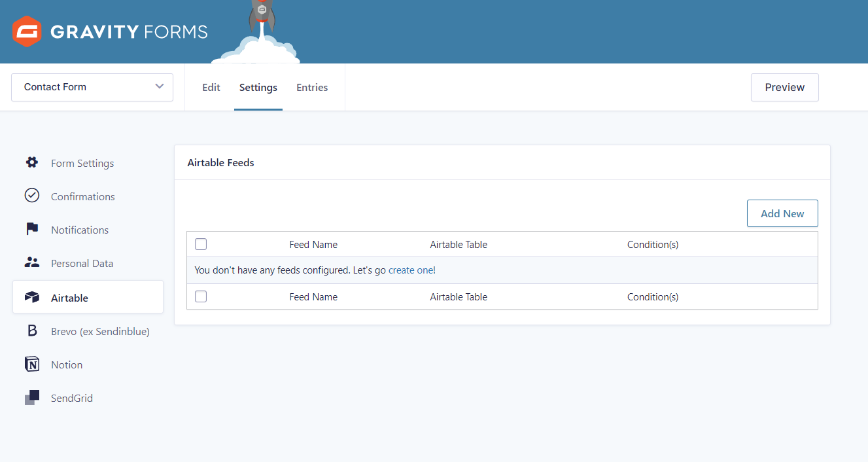Click the Notion logo icon
This screenshot has width=868, height=462.
tap(31, 364)
